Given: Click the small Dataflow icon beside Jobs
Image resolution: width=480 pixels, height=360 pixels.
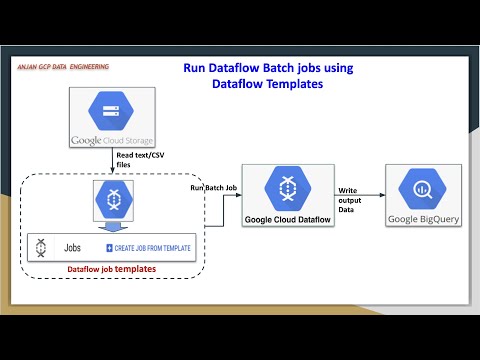Looking at the screenshot, I should click(41, 248).
